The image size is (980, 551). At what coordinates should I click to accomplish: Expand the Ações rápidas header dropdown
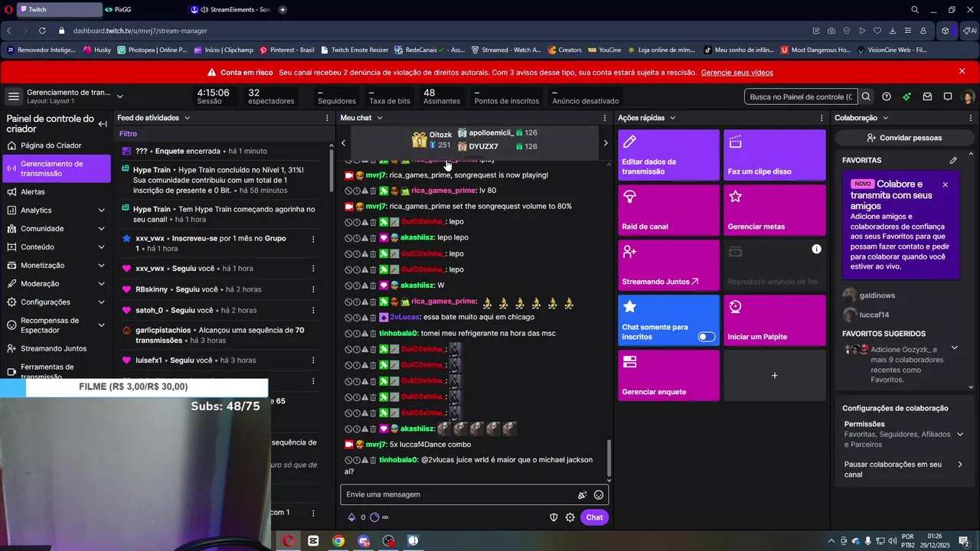coord(672,118)
